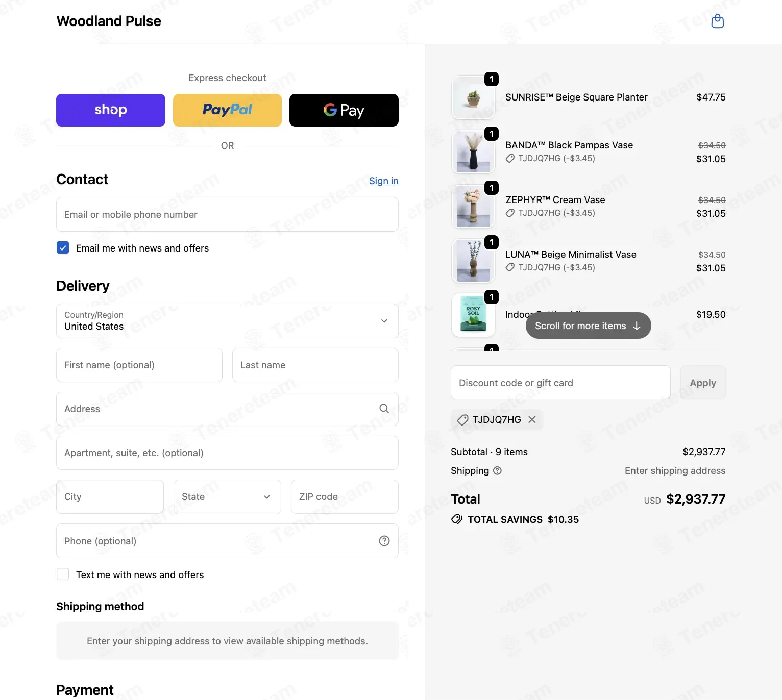This screenshot has width=782, height=700.
Task: Click Scroll for more items button
Action: 588,326
